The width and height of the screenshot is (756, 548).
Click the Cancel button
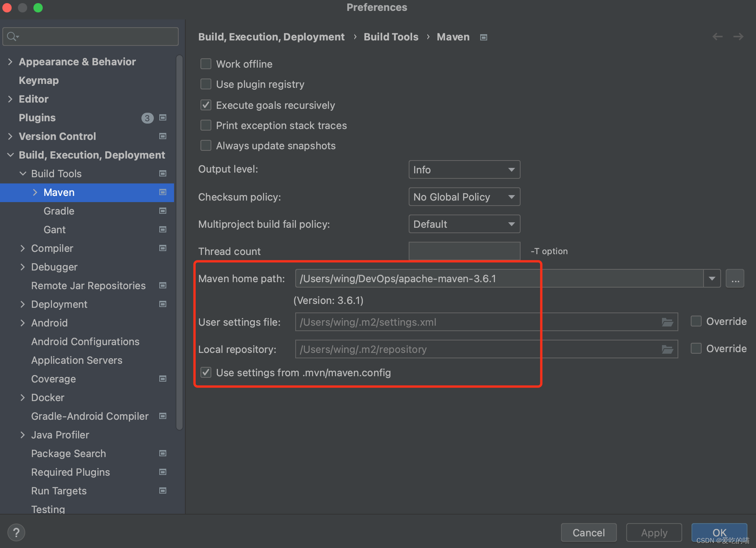588,532
